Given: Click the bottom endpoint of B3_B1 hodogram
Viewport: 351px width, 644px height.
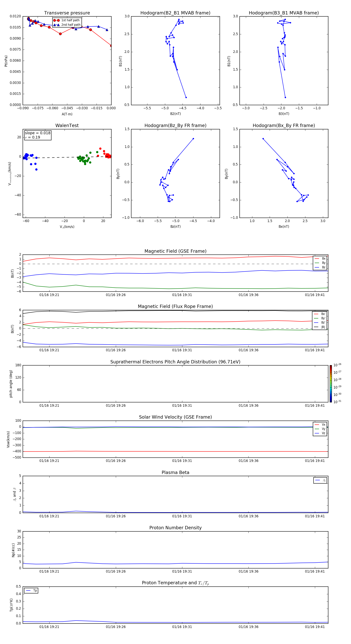Looking at the screenshot, I should pos(285,98).
